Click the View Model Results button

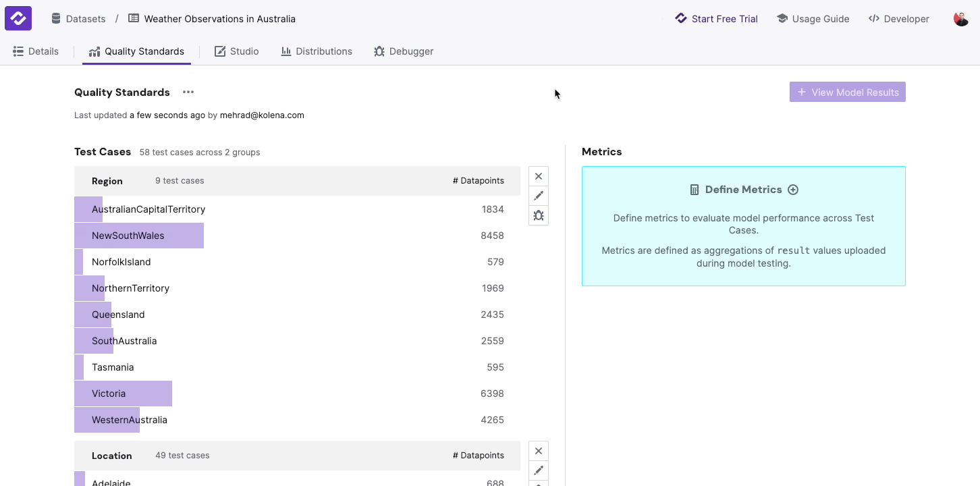pyautogui.click(x=847, y=92)
